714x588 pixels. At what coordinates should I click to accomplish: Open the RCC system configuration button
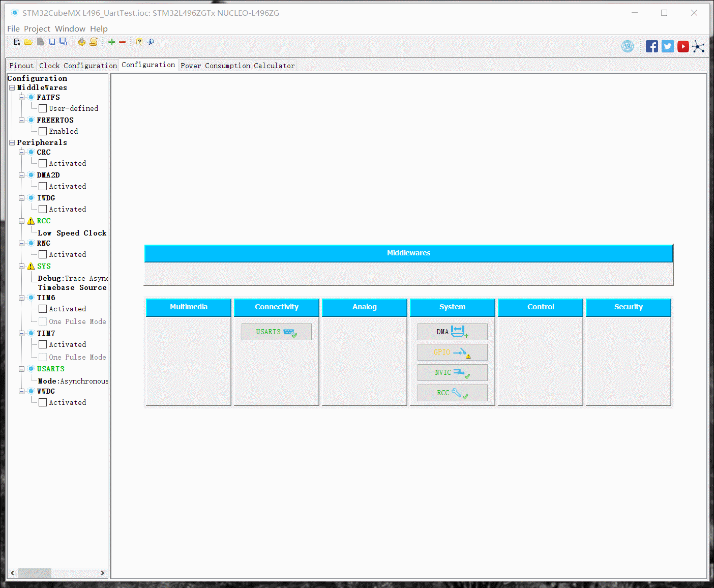tap(453, 393)
